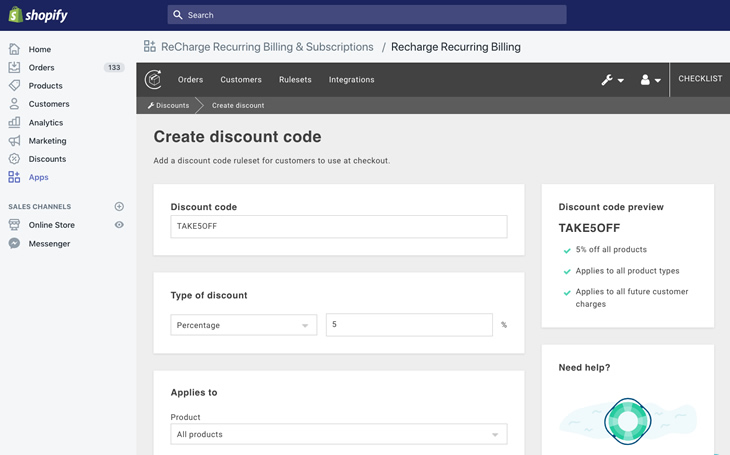Expand the All products dropdown

coord(339,435)
